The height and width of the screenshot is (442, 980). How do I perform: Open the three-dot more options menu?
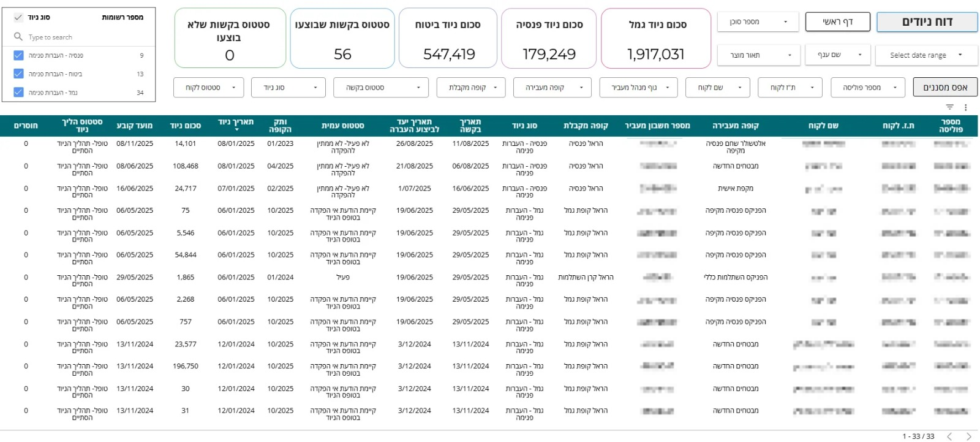click(x=965, y=107)
